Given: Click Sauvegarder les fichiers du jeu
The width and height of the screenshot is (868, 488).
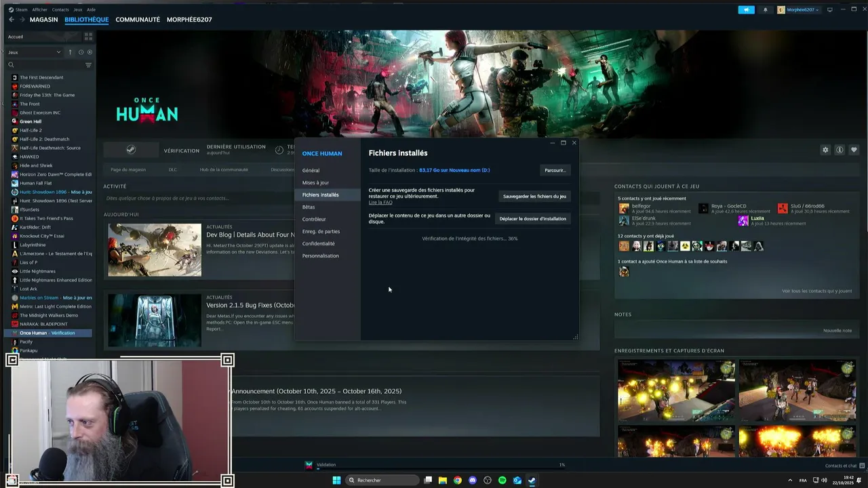Looking at the screenshot, I should (534, 196).
